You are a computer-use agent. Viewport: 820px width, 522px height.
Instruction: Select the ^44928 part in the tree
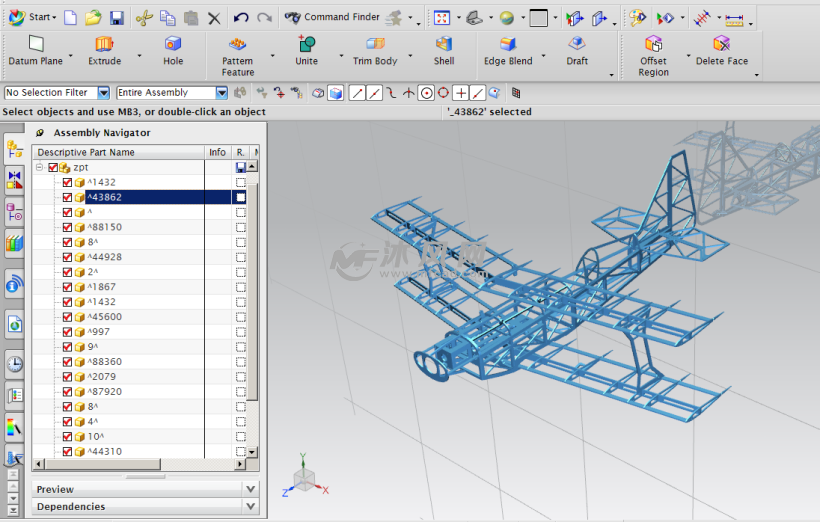point(105,257)
